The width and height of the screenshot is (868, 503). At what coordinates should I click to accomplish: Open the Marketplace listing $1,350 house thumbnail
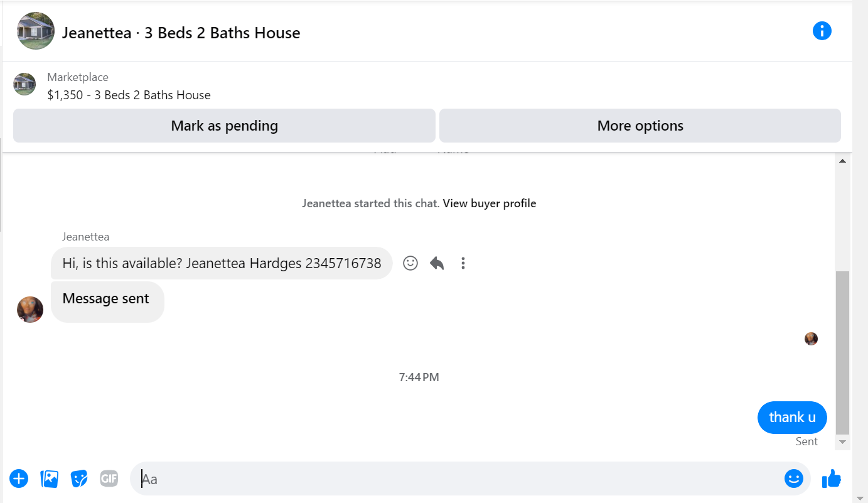(25, 84)
